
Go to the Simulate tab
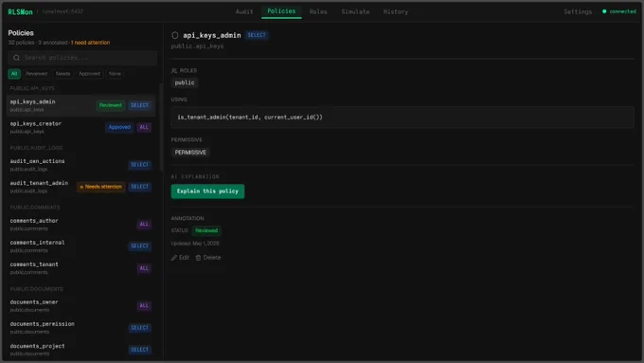pyautogui.click(x=355, y=11)
